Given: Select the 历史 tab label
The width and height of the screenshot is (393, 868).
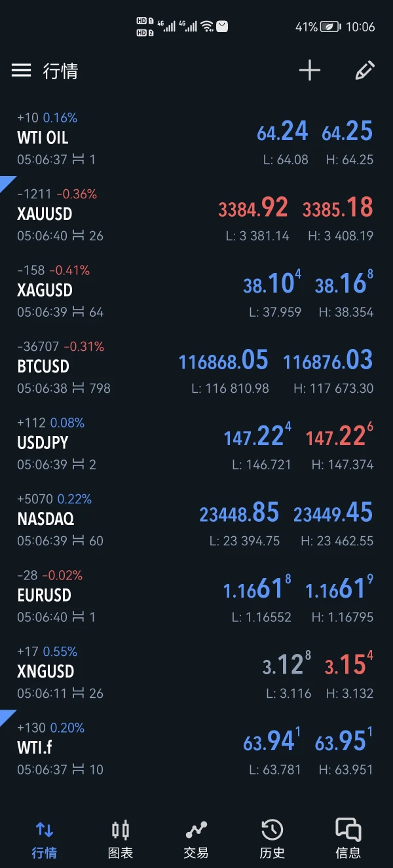Looking at the screenshot, I should (272, 853).
